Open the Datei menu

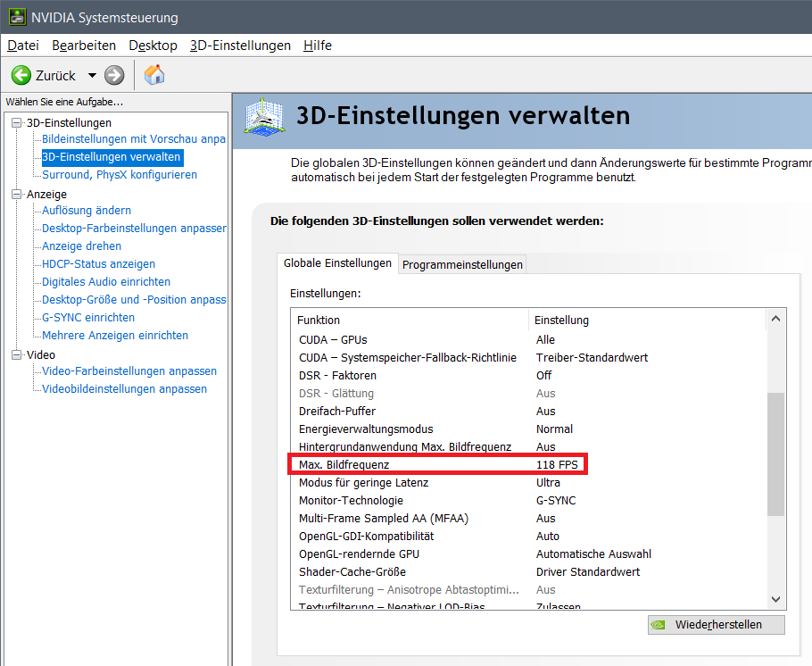pyautogui.click(x=23, y=46)
